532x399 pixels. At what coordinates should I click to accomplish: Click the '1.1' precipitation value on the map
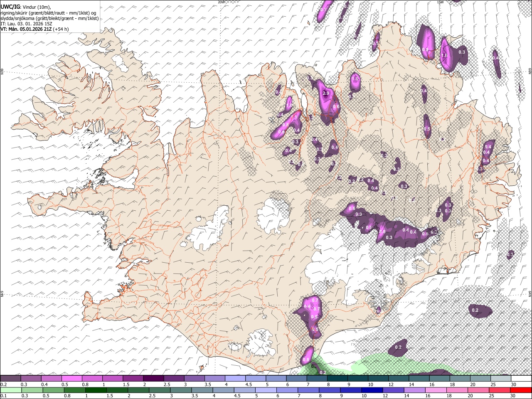tap(294, 118)
